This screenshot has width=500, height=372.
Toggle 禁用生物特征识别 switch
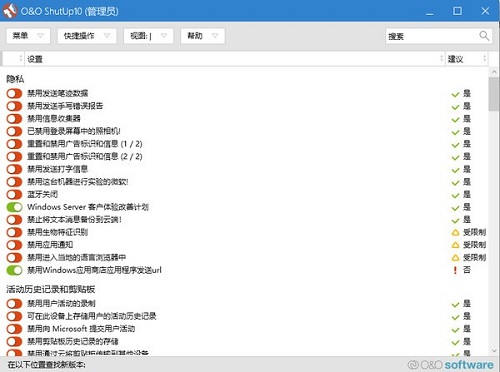pos(14,232)
